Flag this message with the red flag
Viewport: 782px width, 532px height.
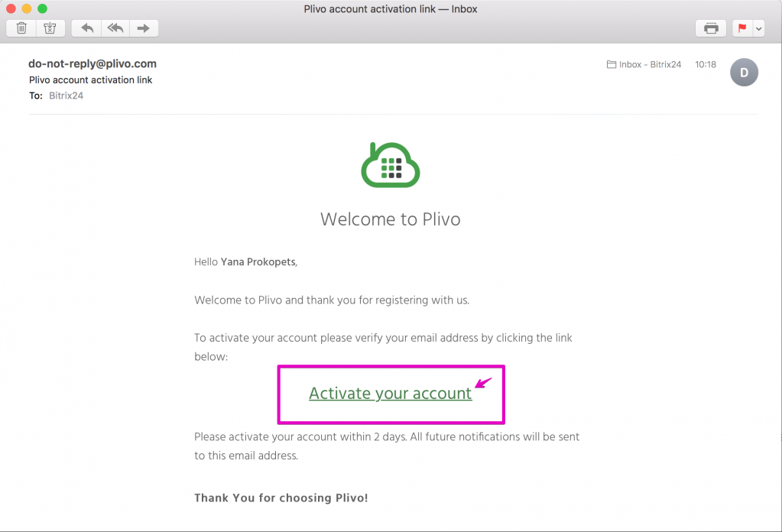pyautogui.click(x=742, y=28)
